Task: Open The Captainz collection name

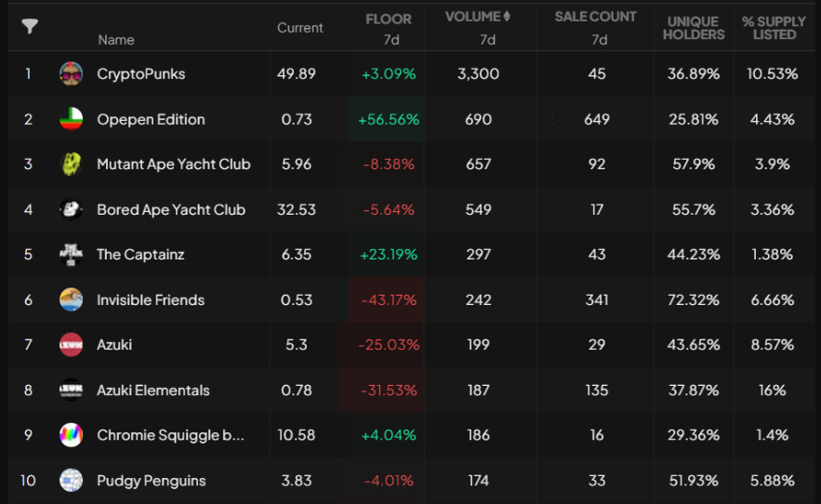Action: (140, 255)
